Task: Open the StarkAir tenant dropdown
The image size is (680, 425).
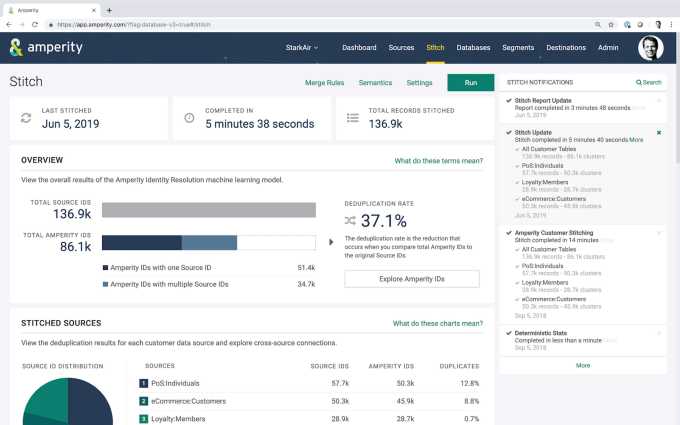Action: [300, 47]
